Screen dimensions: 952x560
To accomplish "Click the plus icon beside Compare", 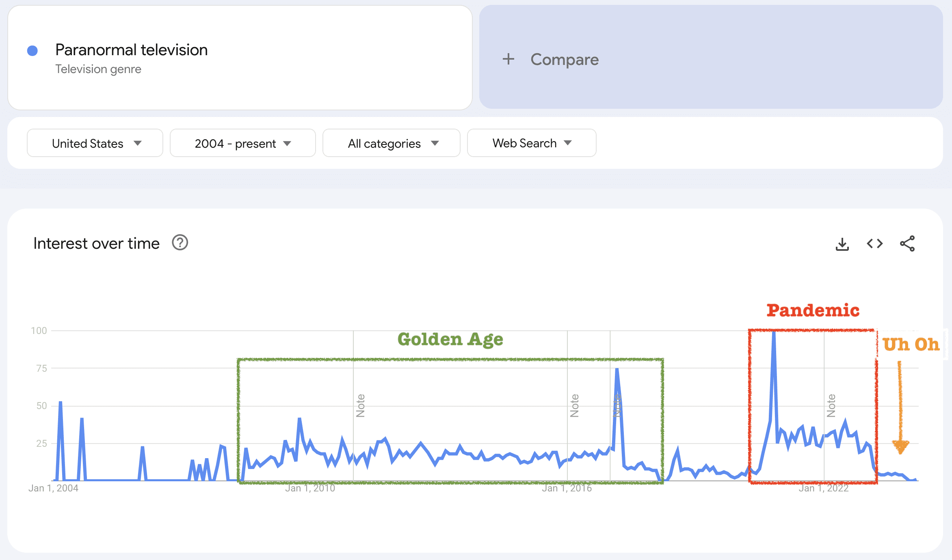I will [x=508, y=59].
